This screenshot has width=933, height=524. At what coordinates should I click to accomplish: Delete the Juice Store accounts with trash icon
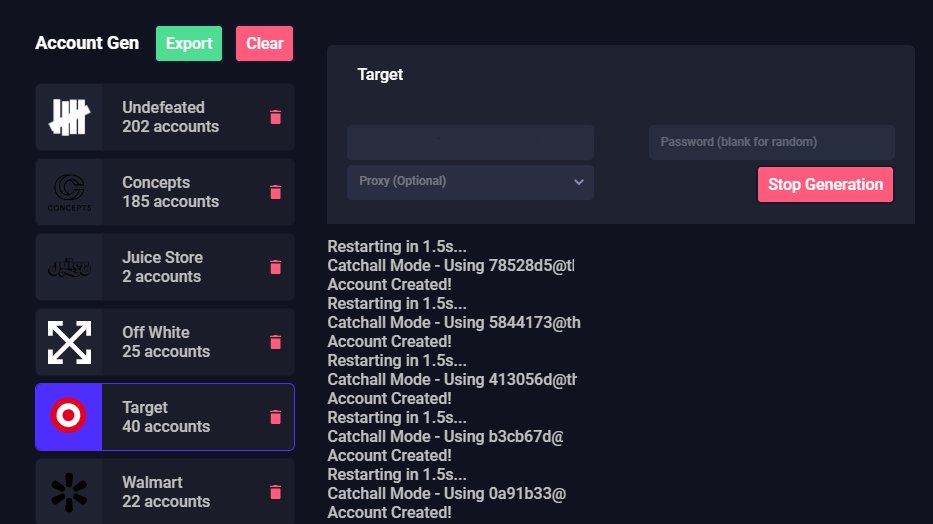pyautogui.click(x=275, y=267)
